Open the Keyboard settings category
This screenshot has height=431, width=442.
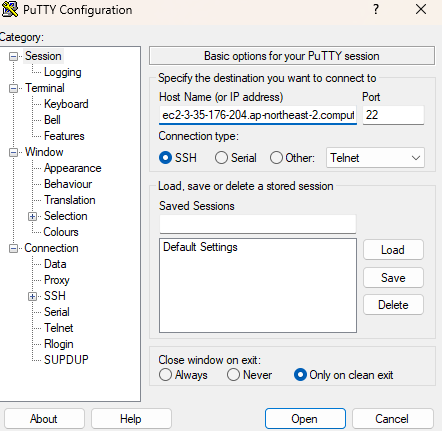pos(66,104)
